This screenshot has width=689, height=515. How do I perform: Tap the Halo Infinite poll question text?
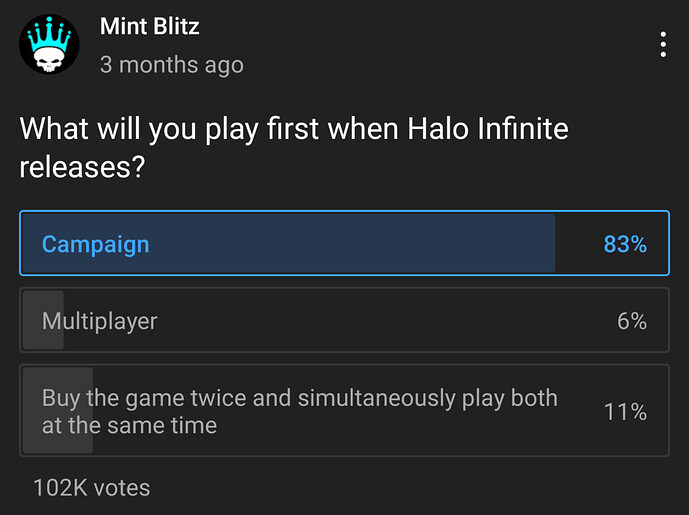pyautogui.click(x=294, y=148)
